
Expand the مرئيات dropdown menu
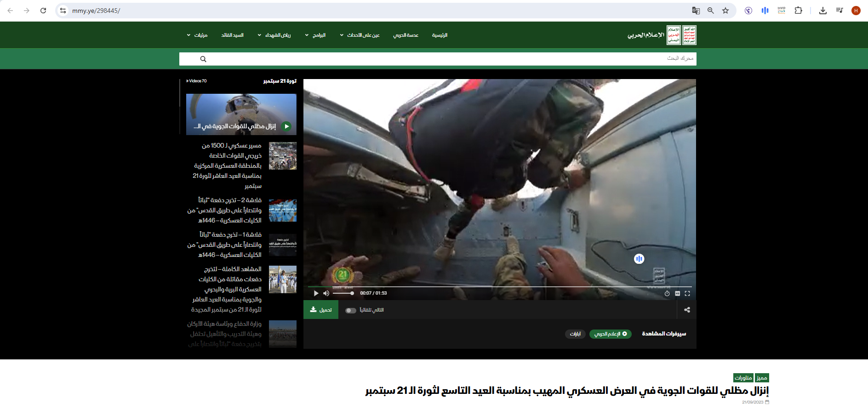click(x=197, y=35)
